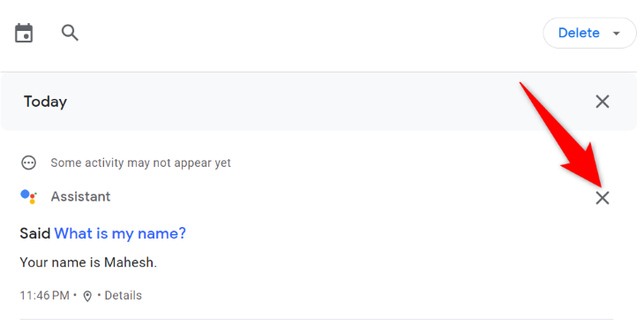Open the Assistant product label
The height and width of the screenshot is (326, 644).
coord(80,196)
